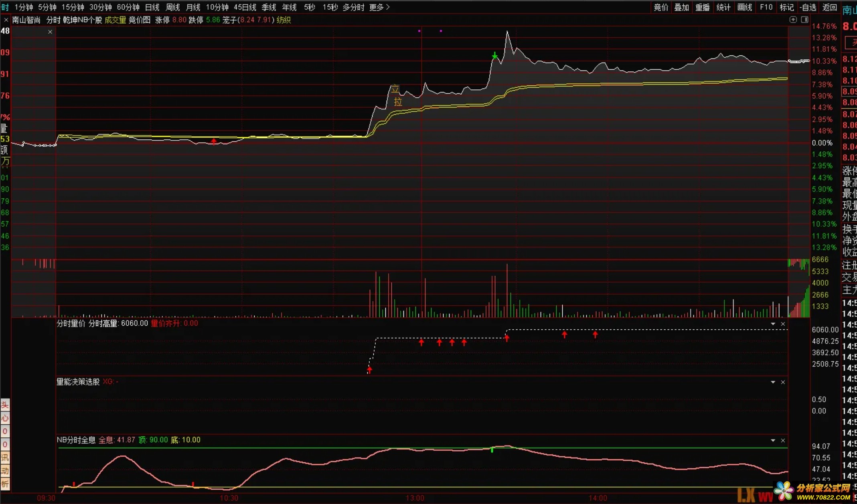Open the 竞价图 auction chart label
The width and height of the screenshot is (857, 504).
coord(139,20)
